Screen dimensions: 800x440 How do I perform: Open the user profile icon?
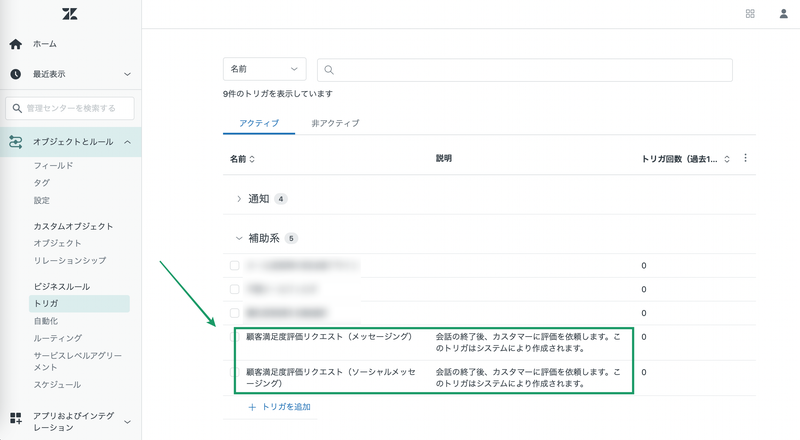(783, 14)
